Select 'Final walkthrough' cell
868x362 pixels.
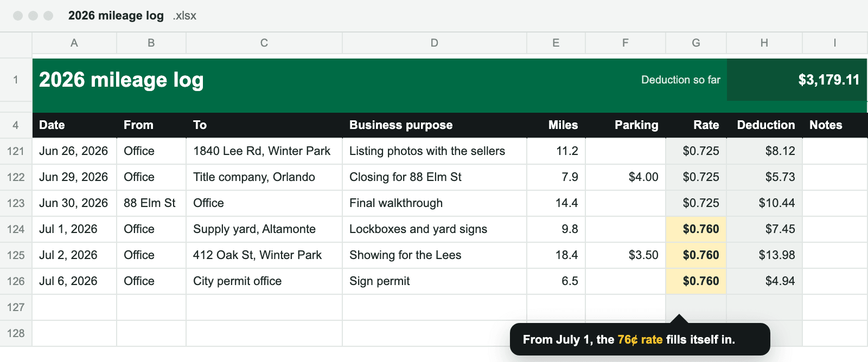[x=435, y=203]
